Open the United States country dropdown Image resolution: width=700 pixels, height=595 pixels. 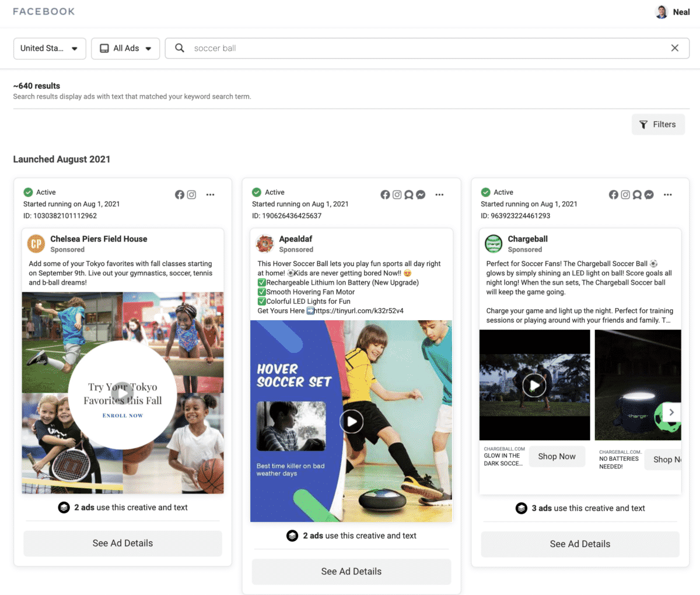(x=50, y=48)
